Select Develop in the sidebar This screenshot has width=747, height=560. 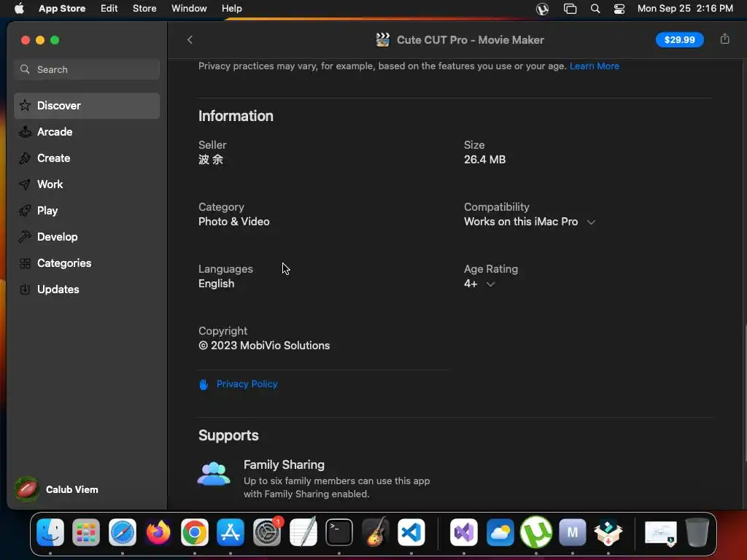click(87, 237)
